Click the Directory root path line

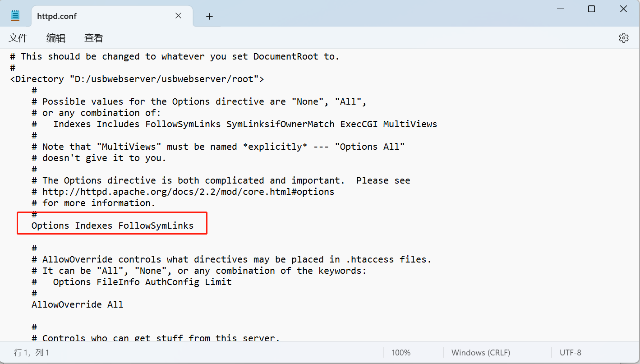pos(137,79)
